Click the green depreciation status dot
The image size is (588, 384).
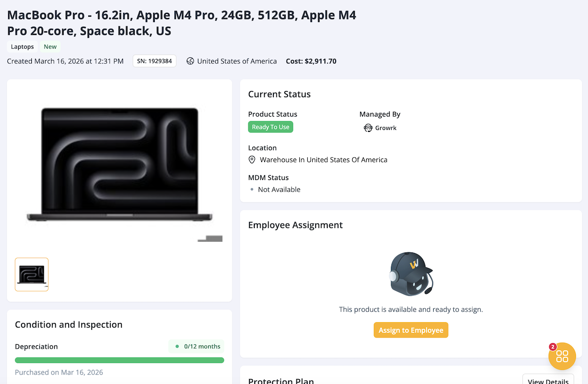(x=176, y=346)
